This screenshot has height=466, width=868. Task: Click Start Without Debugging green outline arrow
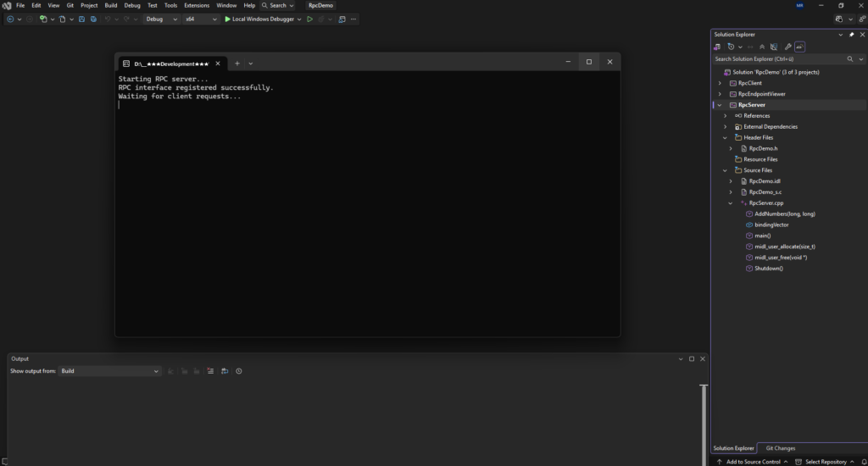(x=310, y=19)
